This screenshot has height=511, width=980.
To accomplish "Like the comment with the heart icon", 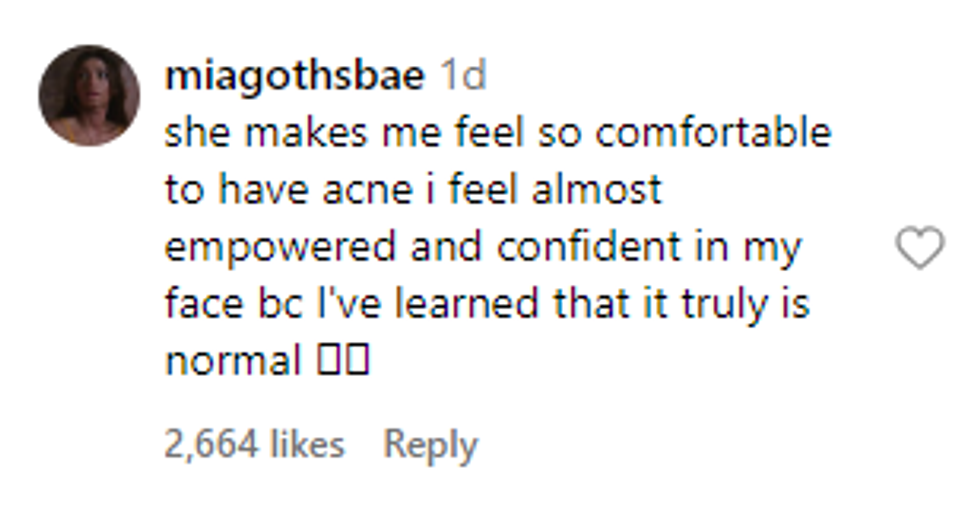I will (919, 248).
